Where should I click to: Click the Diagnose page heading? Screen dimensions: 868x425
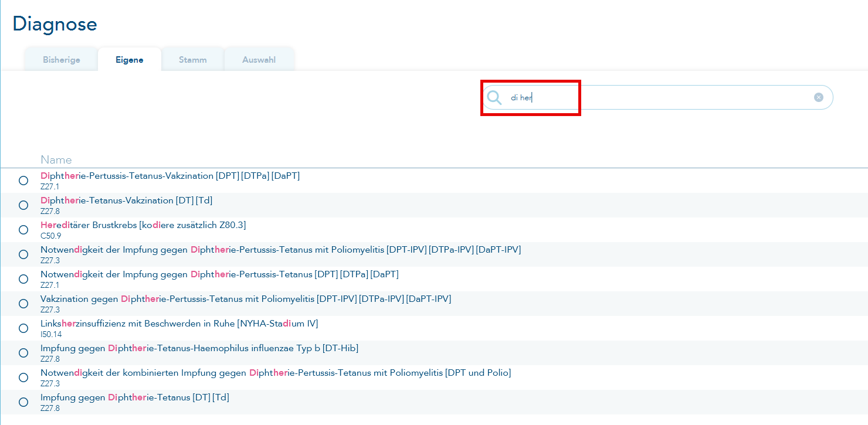[55, 24]
